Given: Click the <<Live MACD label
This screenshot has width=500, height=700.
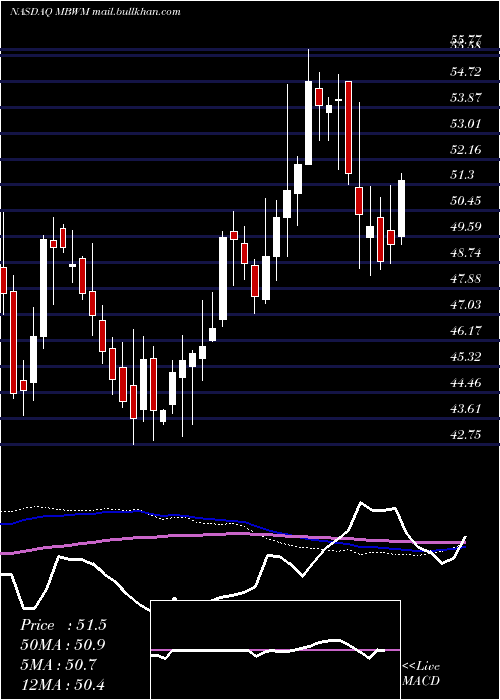Looking at the screenshot, I should [421, 674].
